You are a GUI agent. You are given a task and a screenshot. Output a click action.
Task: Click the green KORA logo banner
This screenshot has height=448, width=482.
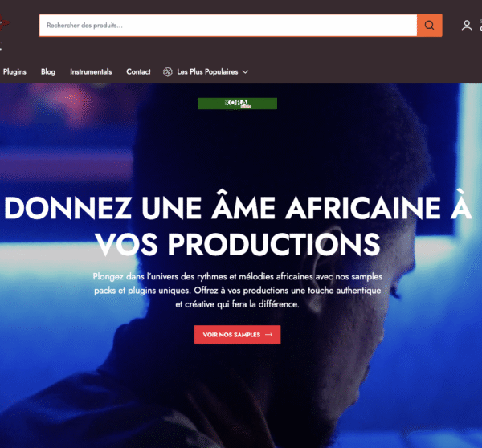tap(237, 104)
